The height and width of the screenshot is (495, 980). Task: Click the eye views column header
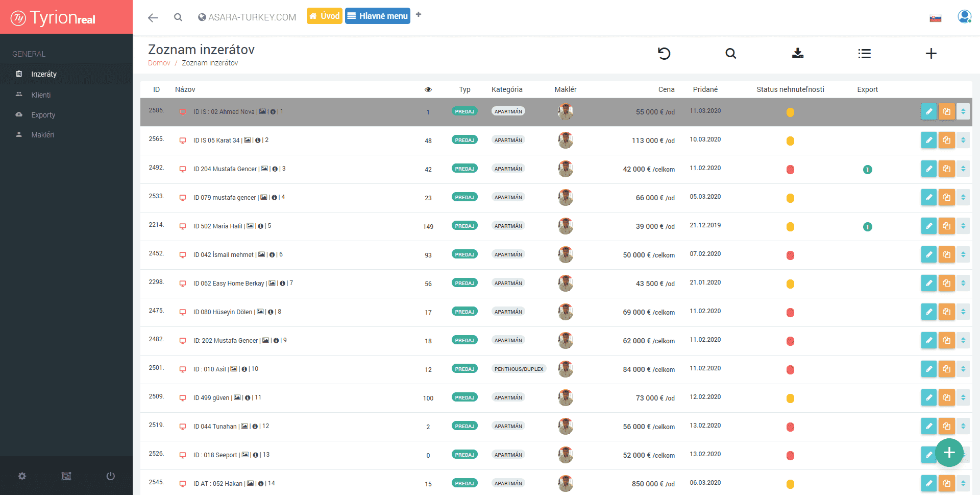pyautogui.click(x=428, y=90)
